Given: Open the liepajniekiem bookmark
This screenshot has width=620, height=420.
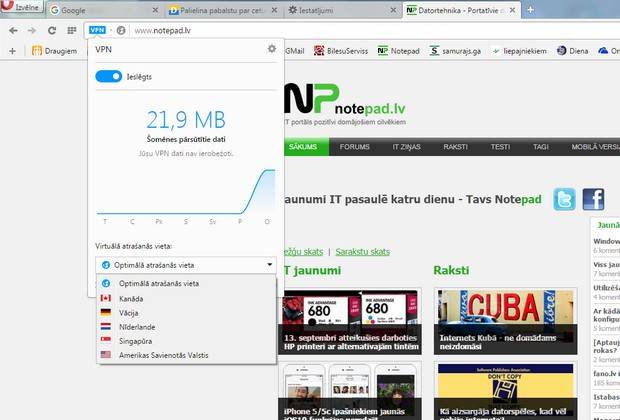Looking at the screenshot, I should point(519,51).
